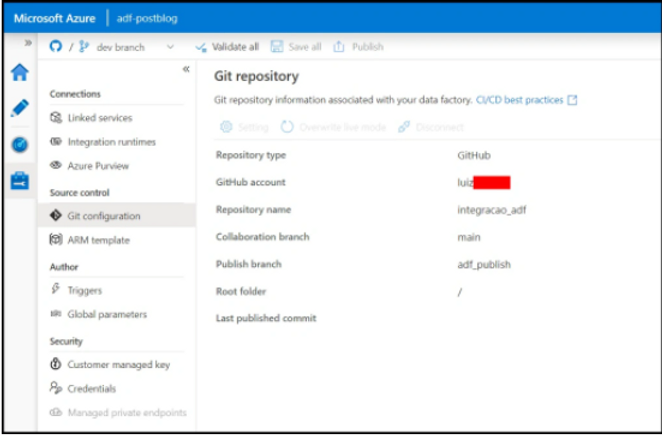The width and height of the screenshot is (662, 436).
Task: Click the Git configuration diamond icon
Action: (x=56, y=215)
